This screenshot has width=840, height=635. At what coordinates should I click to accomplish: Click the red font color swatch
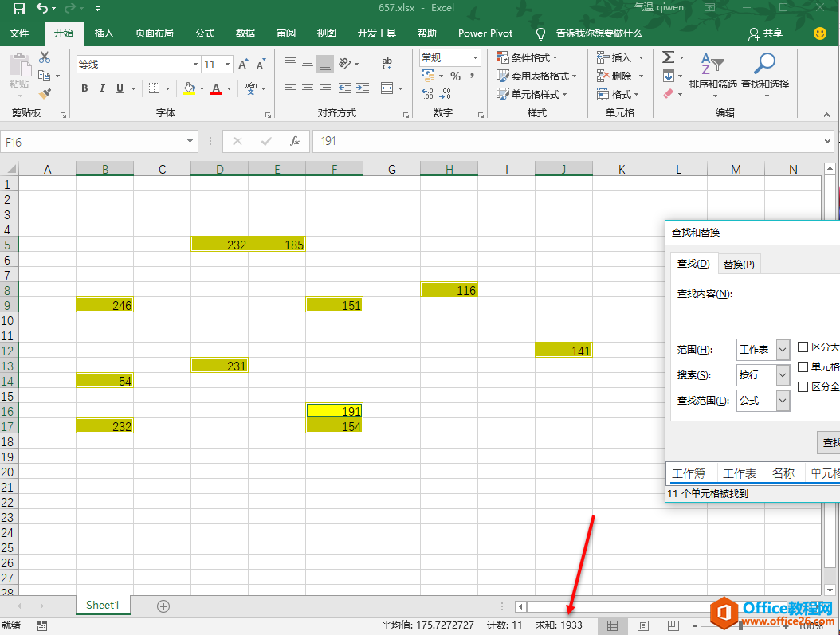coord(216,89)
